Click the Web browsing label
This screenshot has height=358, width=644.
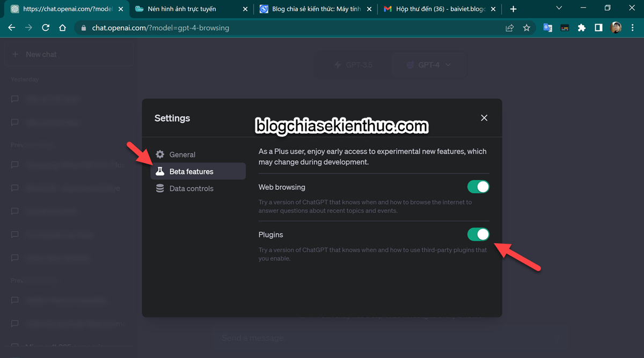[x=282, y=187]
